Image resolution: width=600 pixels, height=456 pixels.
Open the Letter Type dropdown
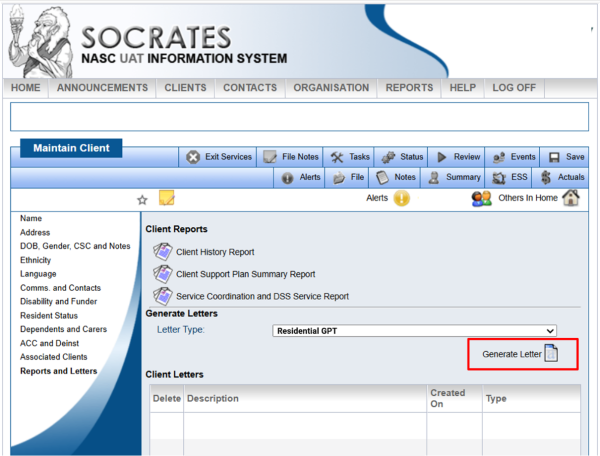414,331
